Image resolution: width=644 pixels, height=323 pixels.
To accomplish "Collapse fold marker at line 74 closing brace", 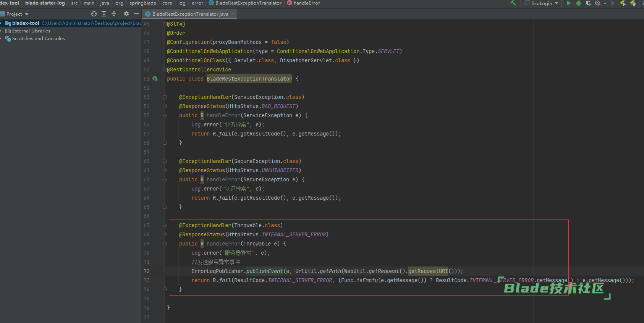I will [x=165, y=289].
